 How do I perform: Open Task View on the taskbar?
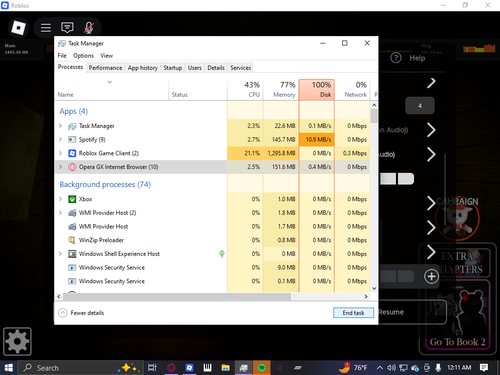152,368
